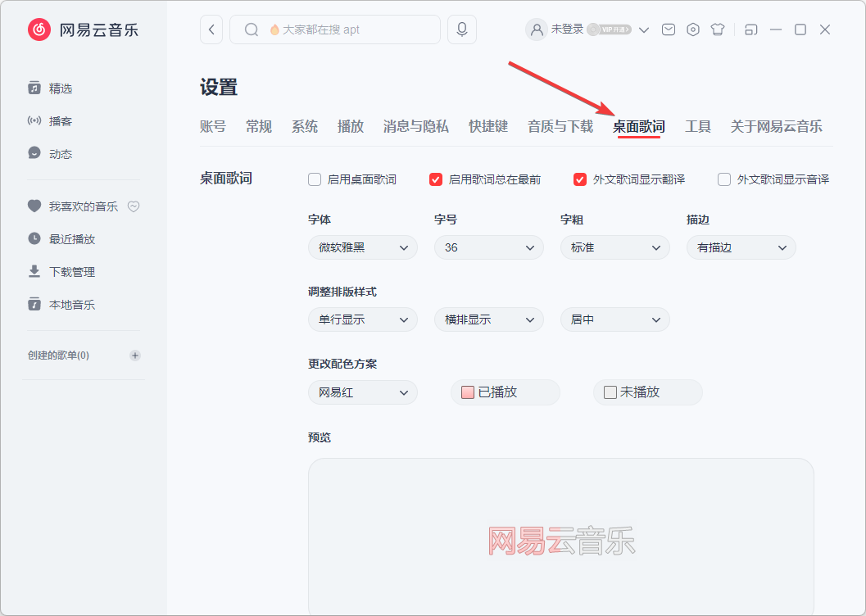Open the 字体 font dropdown
Image resolution: width=866 pixels, height=616 pixels.
362,247
